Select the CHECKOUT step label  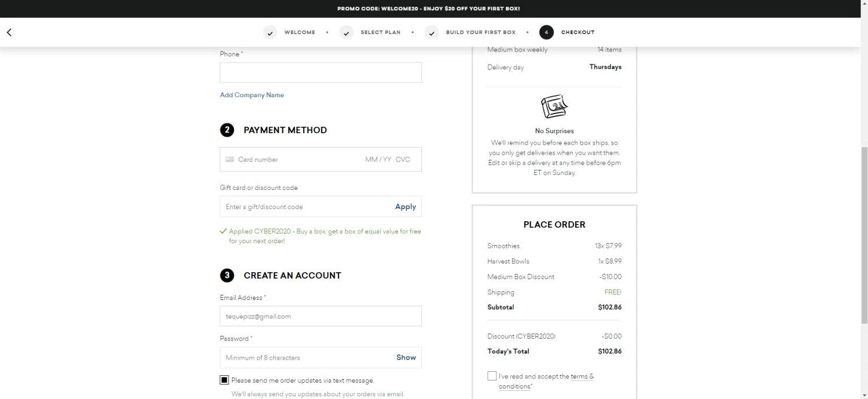coord(578,32)
